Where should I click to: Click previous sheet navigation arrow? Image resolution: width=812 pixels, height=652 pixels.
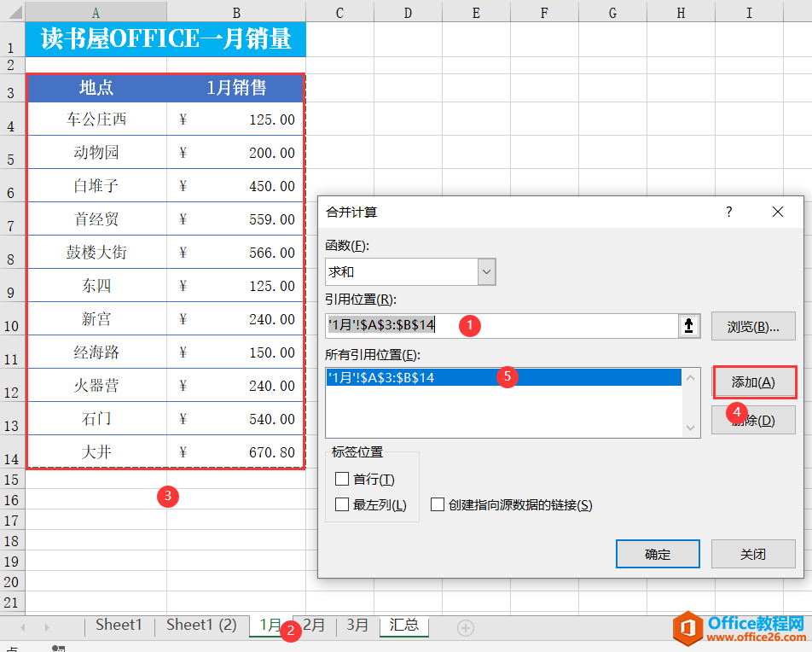click(x=23, y=628)
